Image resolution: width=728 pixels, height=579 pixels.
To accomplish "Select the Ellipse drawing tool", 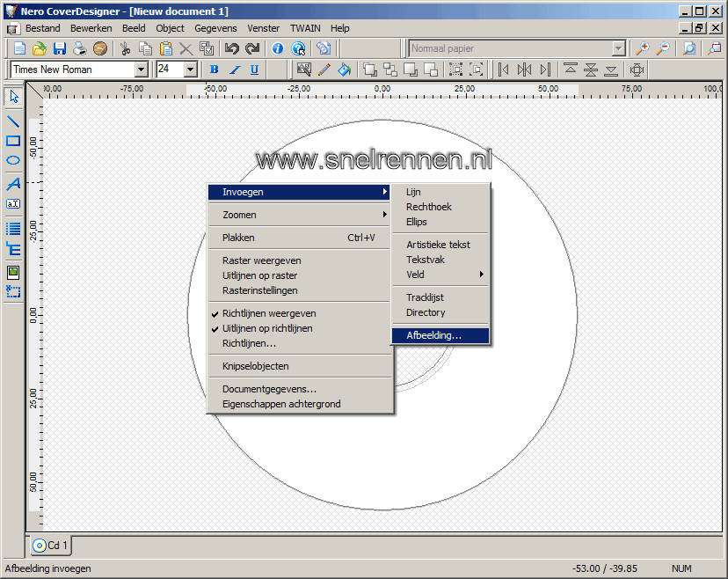I will [x=13, y=160].
